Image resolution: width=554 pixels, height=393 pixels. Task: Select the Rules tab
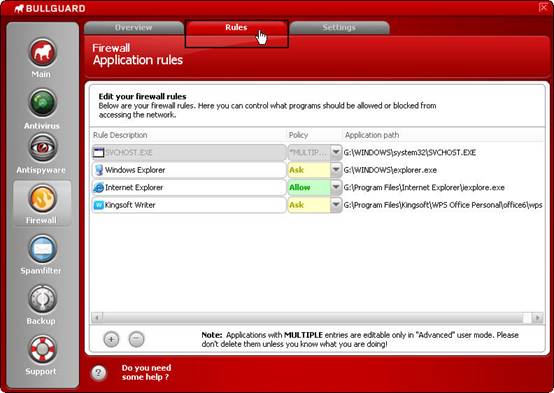click(x=236, y=28)
